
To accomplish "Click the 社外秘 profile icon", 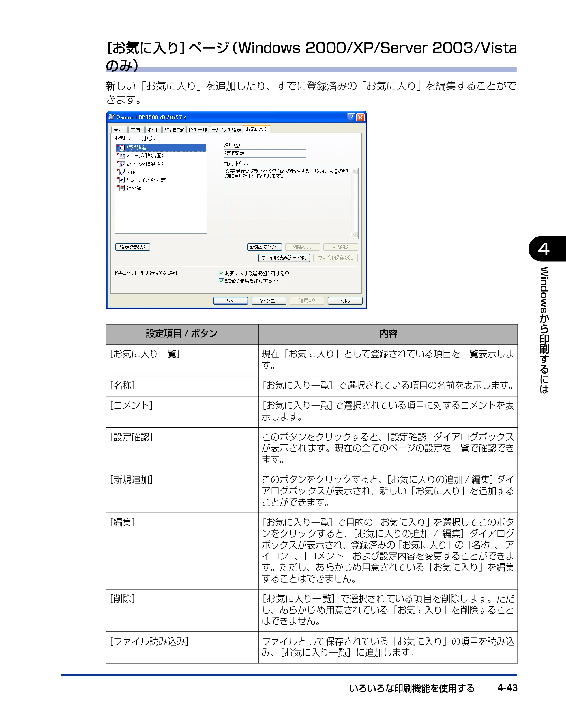I will (122, 188).
